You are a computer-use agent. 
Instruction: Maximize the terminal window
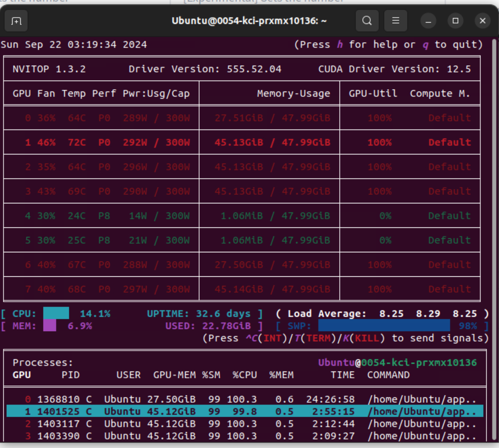456,21
